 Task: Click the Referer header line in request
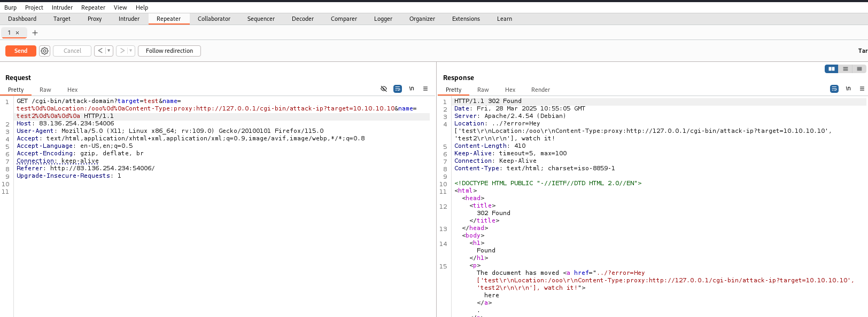86,168
